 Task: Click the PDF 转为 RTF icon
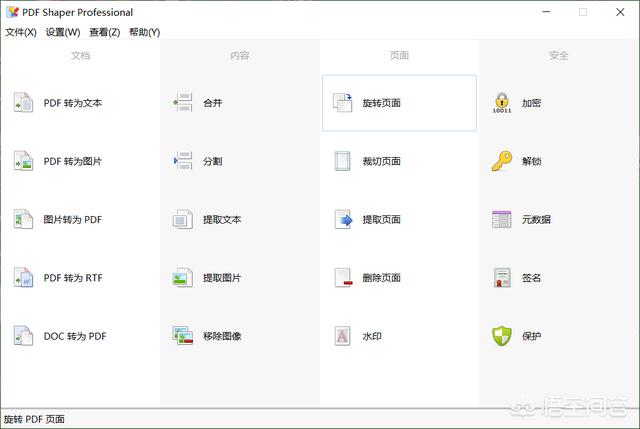(23, 278)
